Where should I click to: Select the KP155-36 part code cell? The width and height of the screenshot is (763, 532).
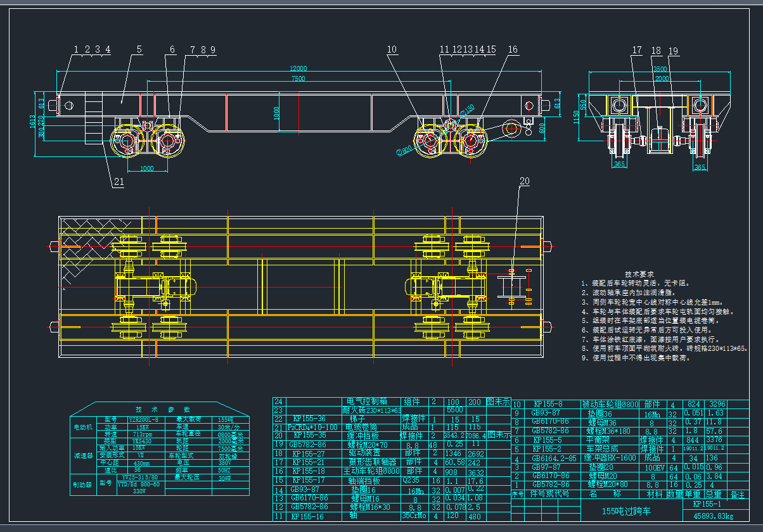point(309,419)
